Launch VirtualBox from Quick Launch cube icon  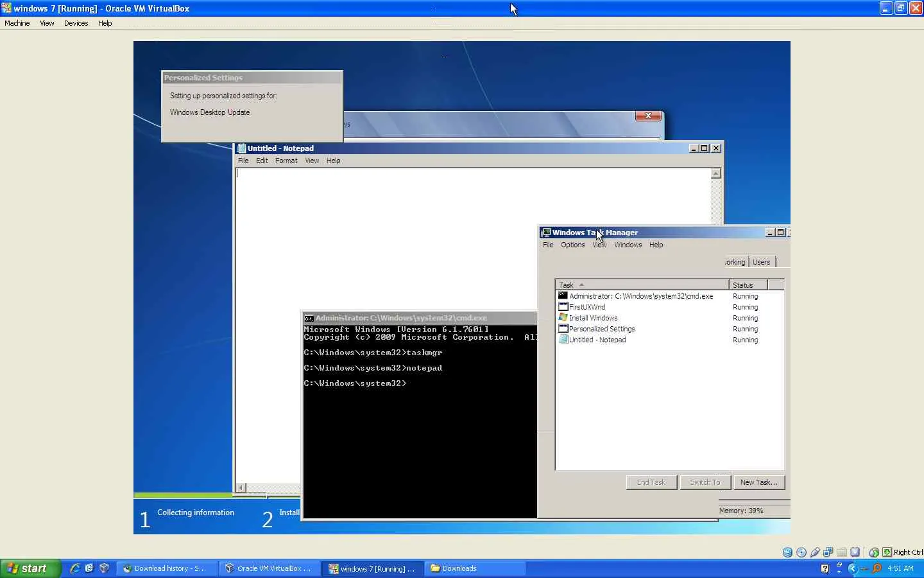tap(104, 568)
